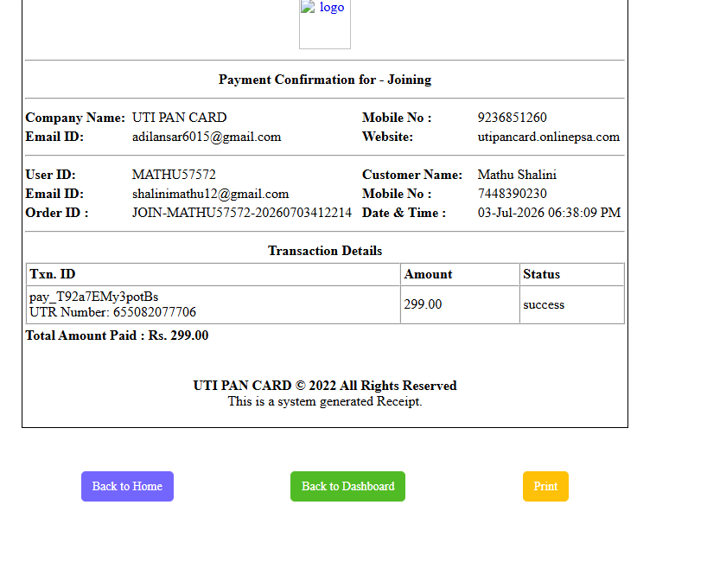Screen dimensions: 707x588
Task: Click the Order ID value JOIN-MATHU57572-20260703412214
Action: click(242, 213)
